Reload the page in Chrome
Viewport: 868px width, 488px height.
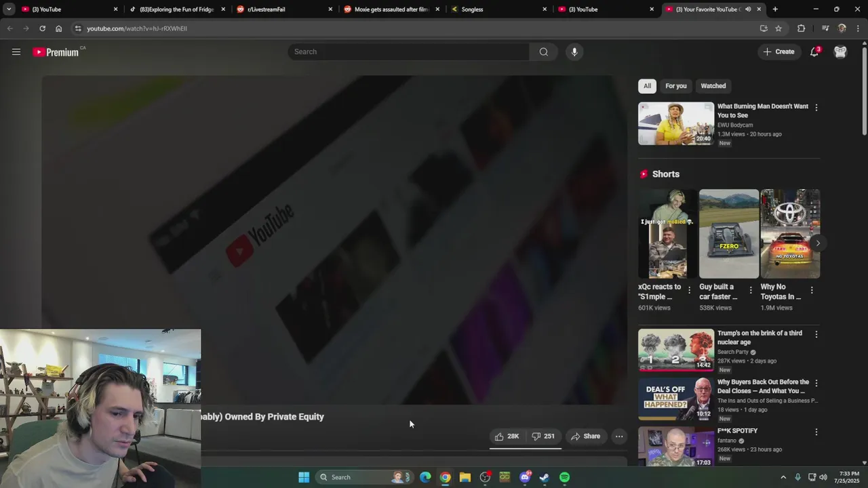pos(42,28)
